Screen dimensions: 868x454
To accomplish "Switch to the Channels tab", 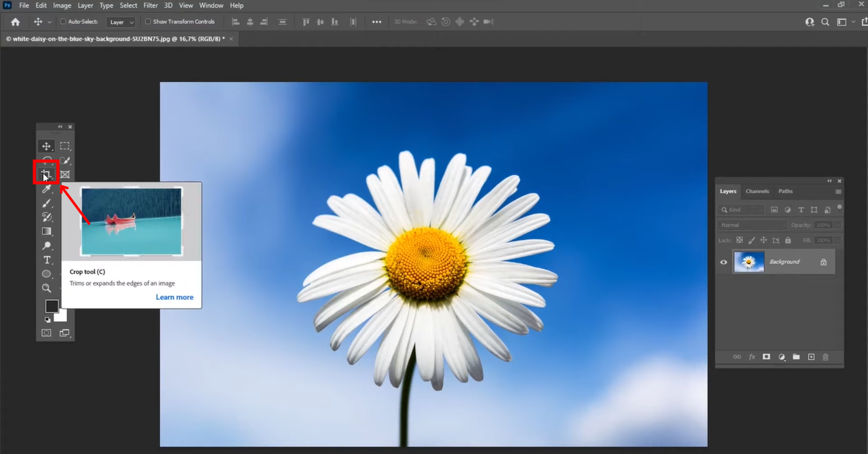I will click(757, 191).
